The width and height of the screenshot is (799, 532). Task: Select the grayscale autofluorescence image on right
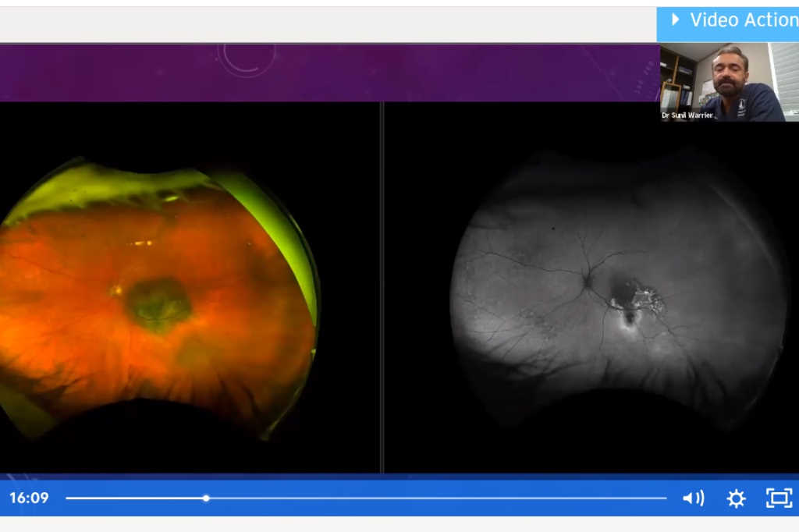[x=616, y=296]
